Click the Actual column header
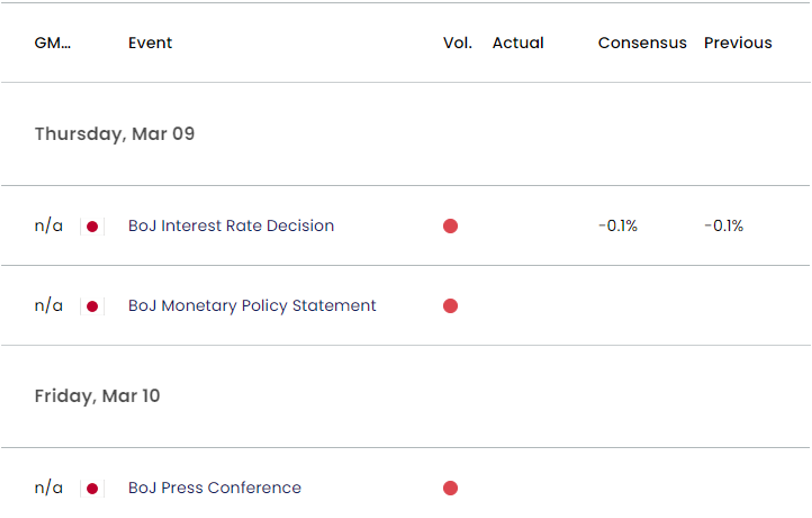This screenshot has width=812, height=518. pyautogui.click(x=518, y=43)
